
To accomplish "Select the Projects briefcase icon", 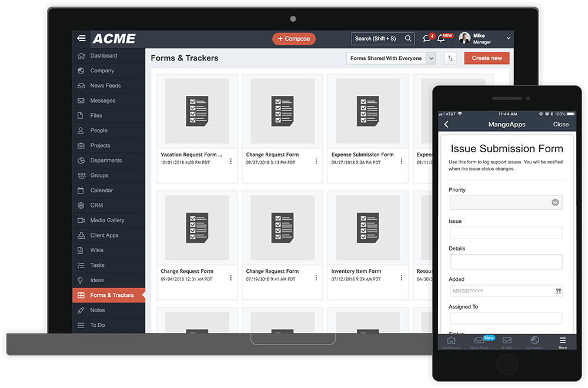I will coord(81,145).
